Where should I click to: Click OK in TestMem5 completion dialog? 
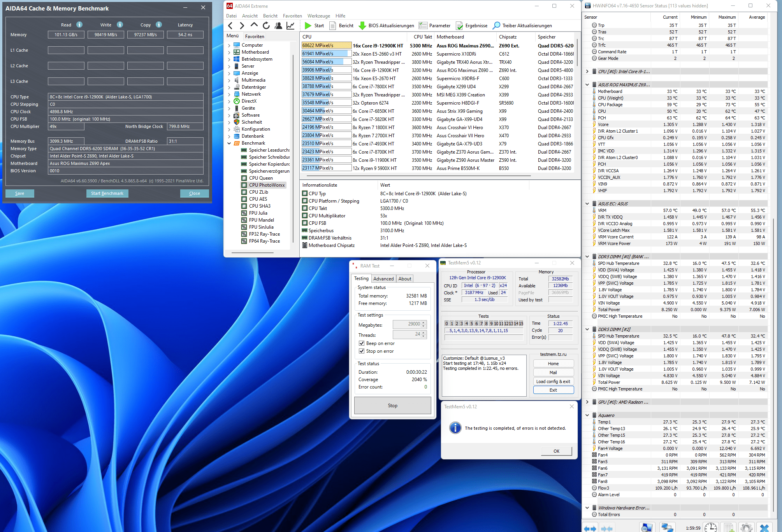point(557,451)
